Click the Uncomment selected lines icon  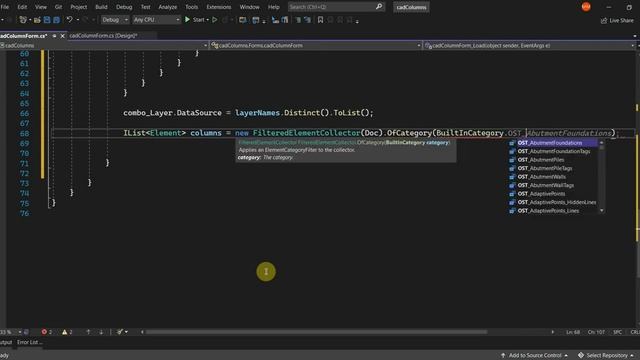pyautogui.click(x=307, y=20)
